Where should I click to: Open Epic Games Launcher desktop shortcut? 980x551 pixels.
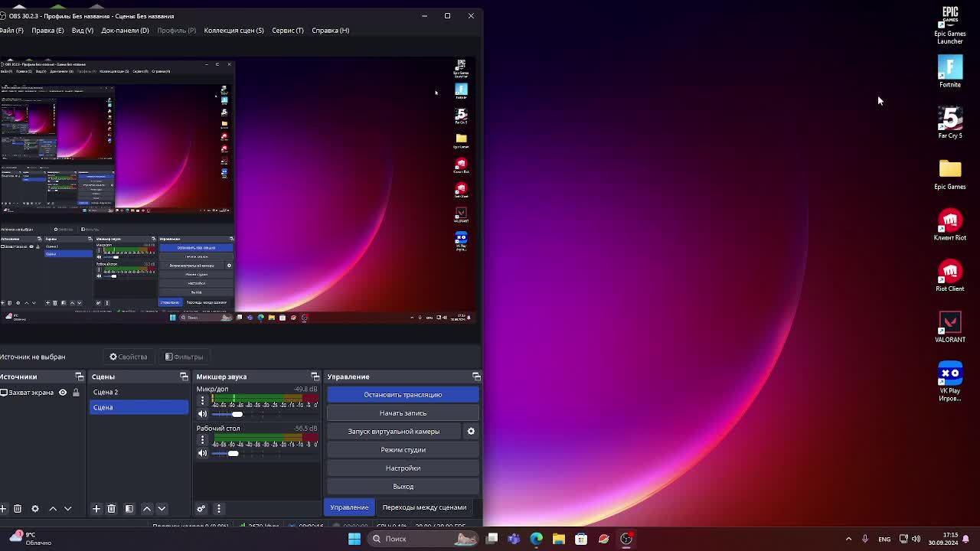[950, 24]
